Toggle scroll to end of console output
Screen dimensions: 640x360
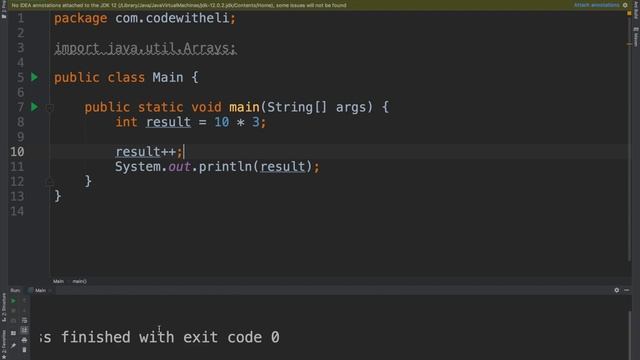[x=24, y=330]
